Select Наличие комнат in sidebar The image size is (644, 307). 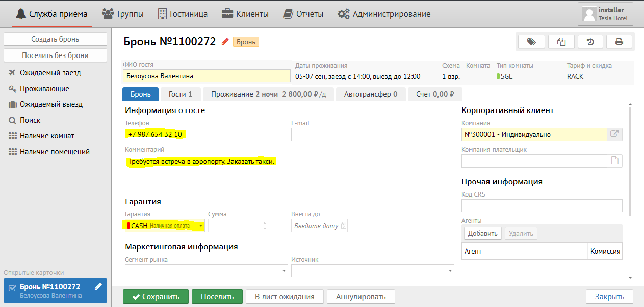[x=47, y=136]
